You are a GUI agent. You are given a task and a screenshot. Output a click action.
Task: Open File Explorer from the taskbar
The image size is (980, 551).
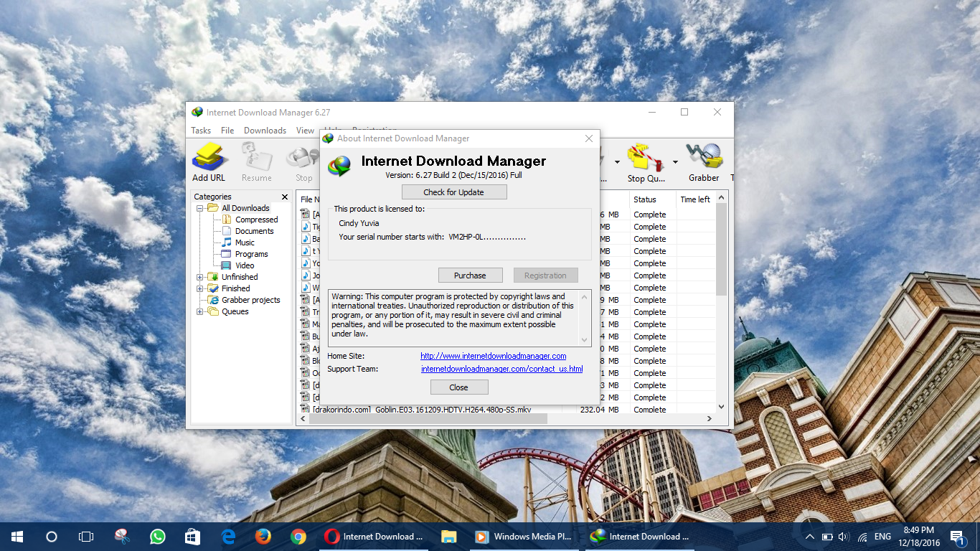tap(448, 536)
